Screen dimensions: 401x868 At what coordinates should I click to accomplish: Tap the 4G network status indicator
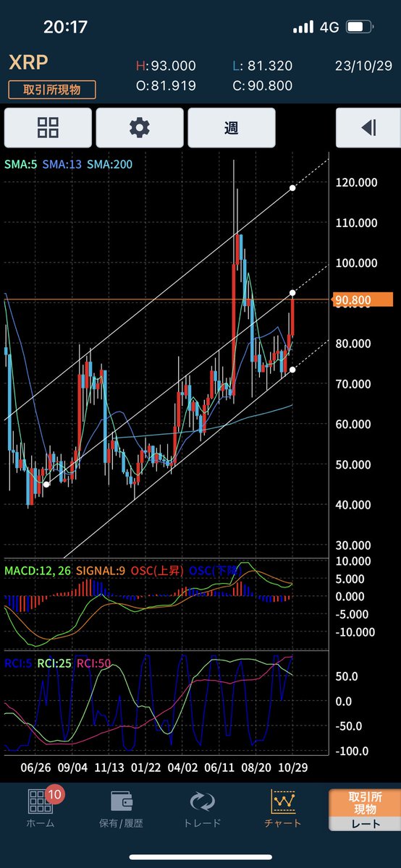[329, 27]
